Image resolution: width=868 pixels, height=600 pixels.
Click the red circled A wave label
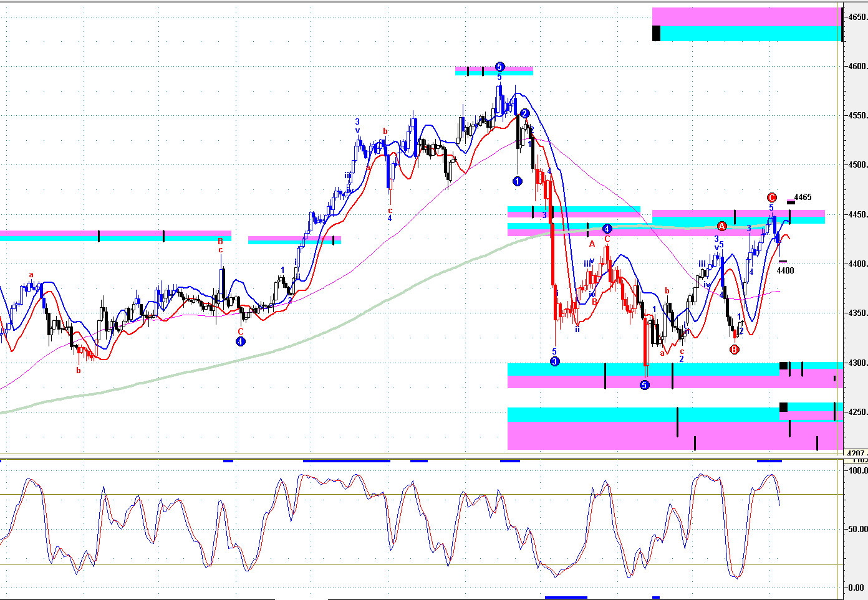[722, 226]
